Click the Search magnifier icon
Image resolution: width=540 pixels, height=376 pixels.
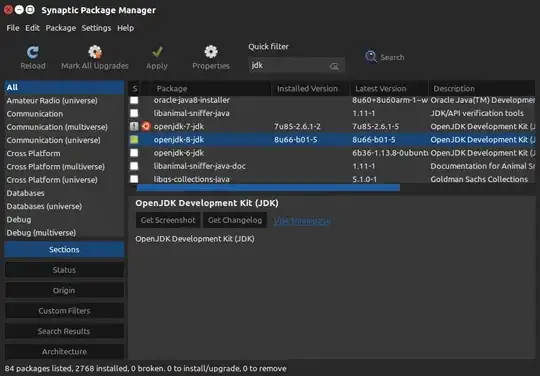[x=371, y=56]
